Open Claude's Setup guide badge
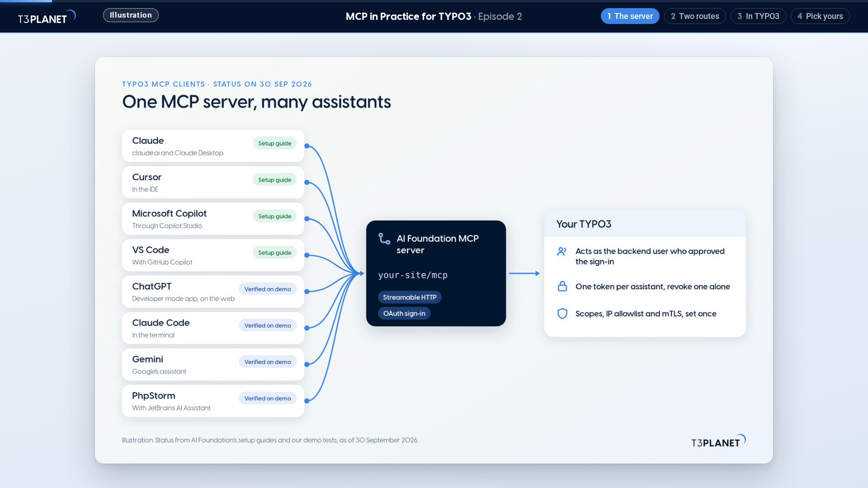The height and width of the screenshot is (488, 868). (x=274, y=143)
